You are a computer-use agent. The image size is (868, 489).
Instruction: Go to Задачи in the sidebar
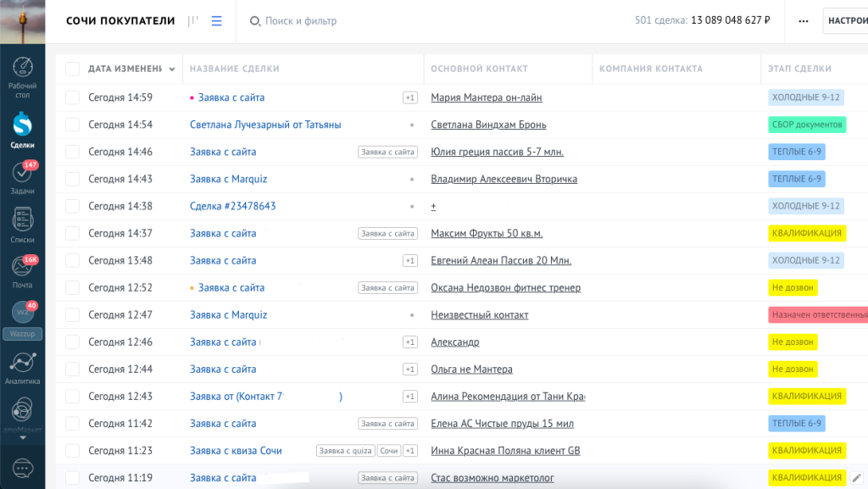tap(23, 176)
